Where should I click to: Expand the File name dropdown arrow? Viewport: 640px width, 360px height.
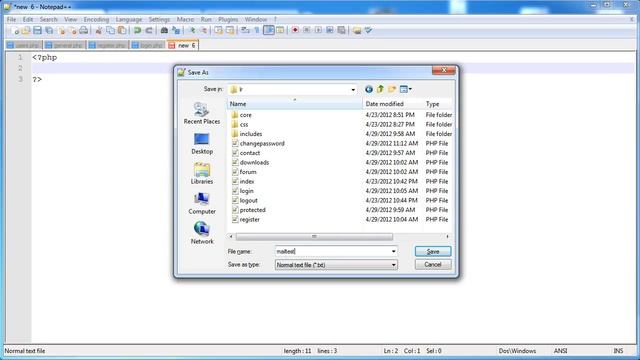click(393, 251)
